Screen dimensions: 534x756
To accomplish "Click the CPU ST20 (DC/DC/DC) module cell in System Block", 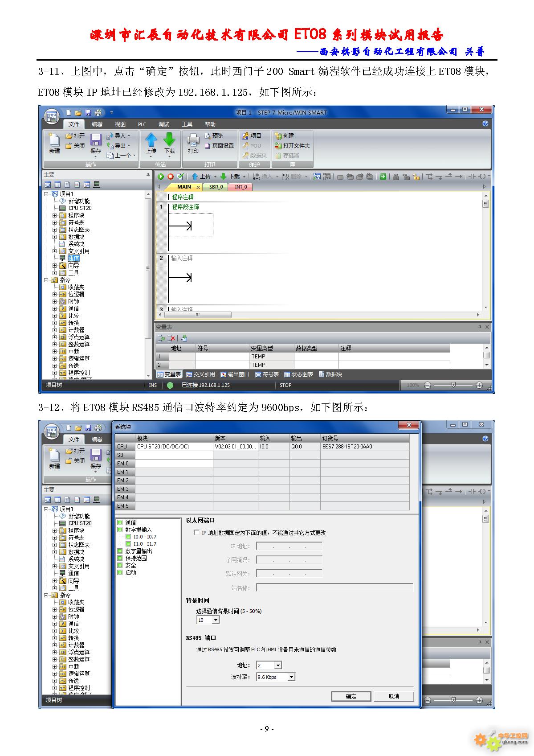I will click(x=174, y=447).
